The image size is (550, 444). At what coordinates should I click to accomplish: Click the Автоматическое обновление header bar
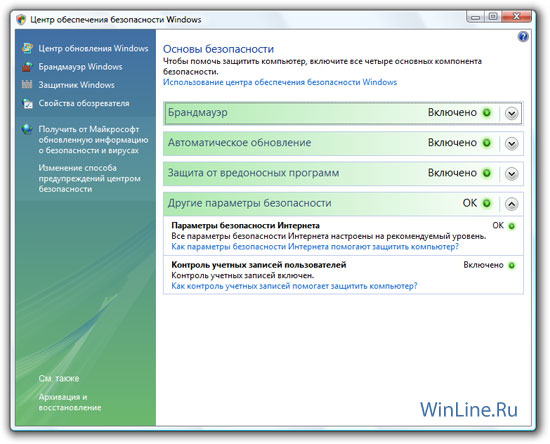[343, 143]
